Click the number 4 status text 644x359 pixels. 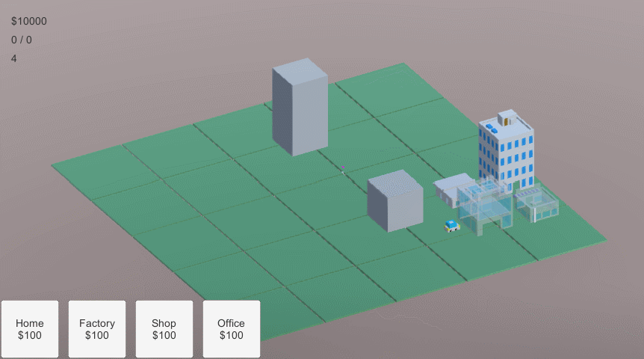tap(14, 58)
